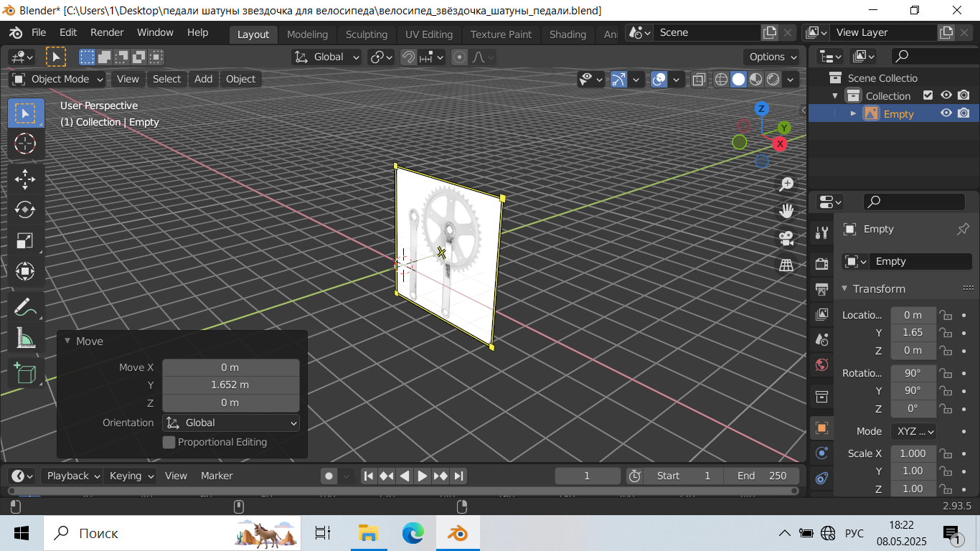Activate the Move tool
980x551 pixels.
click(x=25, y=178)
